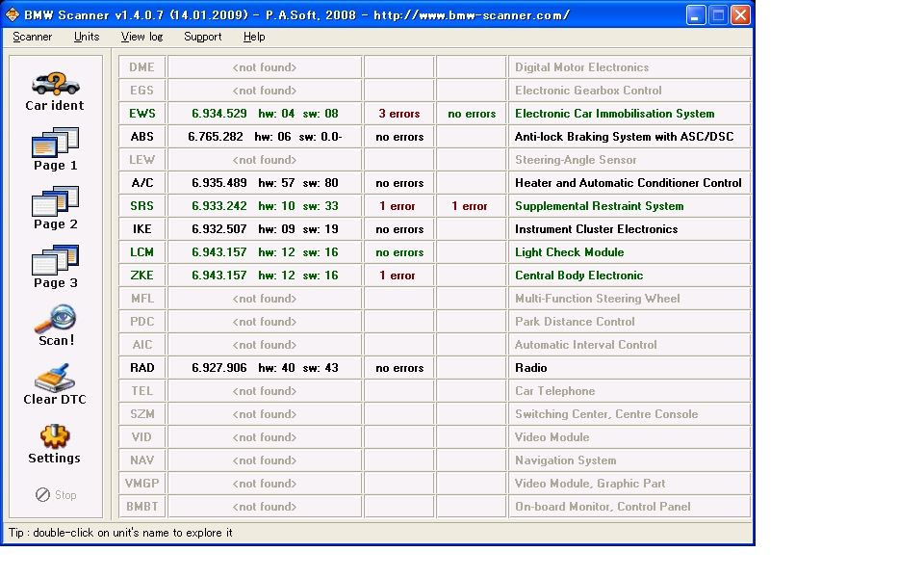Click 'Instrument Cluster Electronics' description
Image resolution: width=924 pixels, height=578 pixels.
point(597,229)
